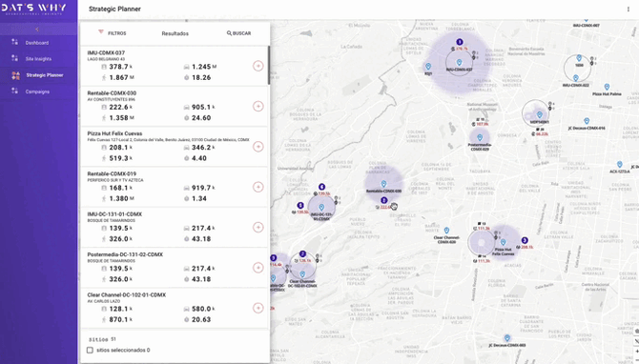Click the Clear Channel-DC-102-01-CDMX map pin

(x=302, y=274)
